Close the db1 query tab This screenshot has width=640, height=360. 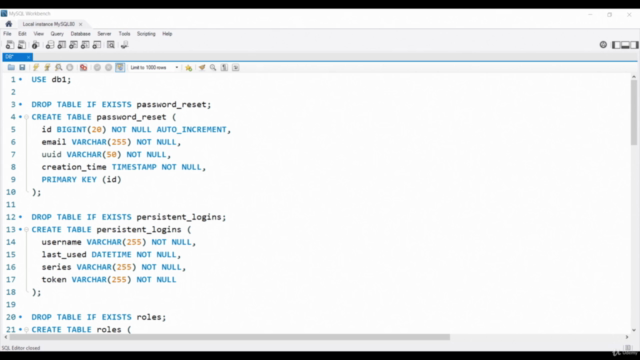coord(28,57)
